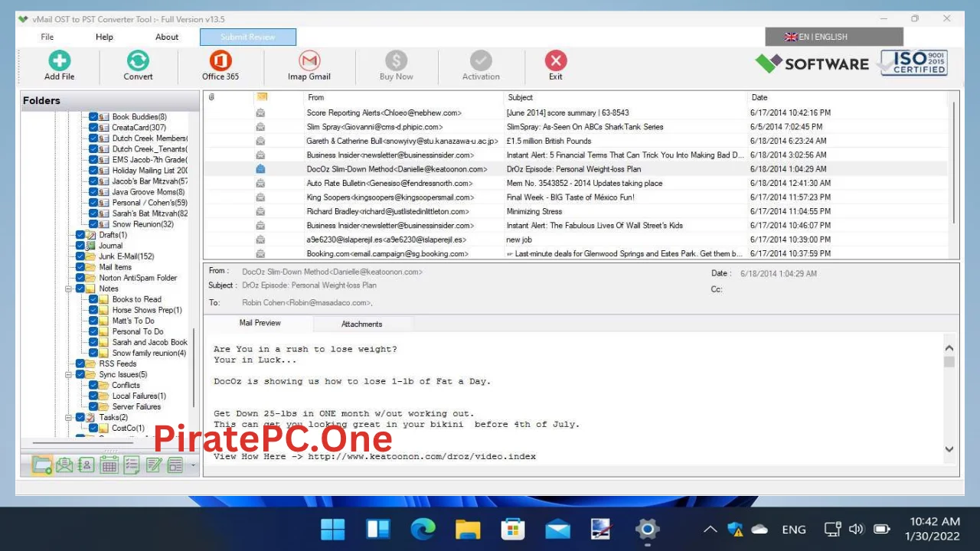Switch to the envelope mail view icon
The width and height of the screenshot is (980, 551).
(x=64, y=465)
